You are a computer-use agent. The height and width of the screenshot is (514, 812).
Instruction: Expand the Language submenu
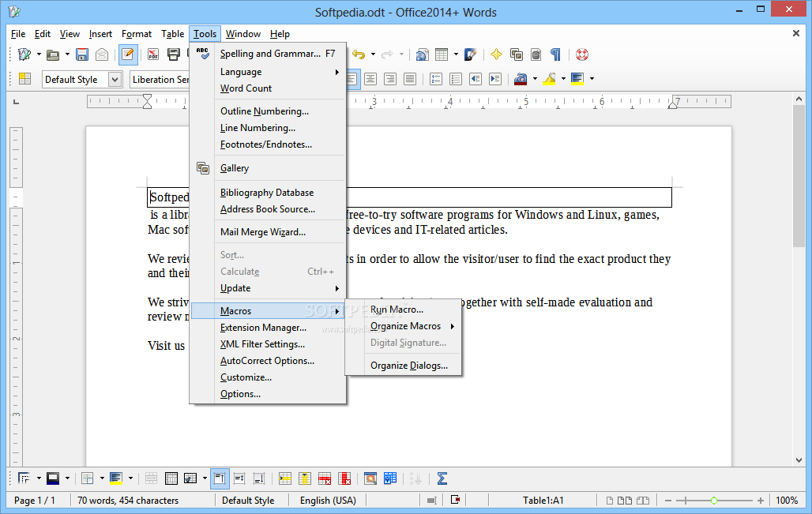click(x=269, y=72)
